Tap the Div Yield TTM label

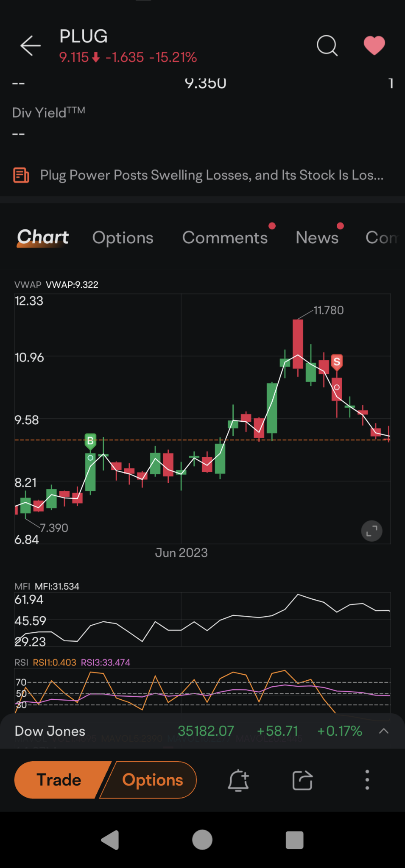(49, 112)
